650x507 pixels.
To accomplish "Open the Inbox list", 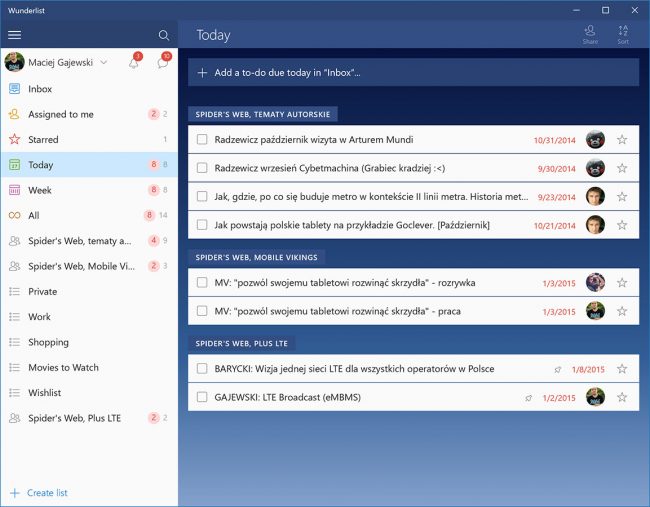I will pyautogui.click(x=89, y=89).
